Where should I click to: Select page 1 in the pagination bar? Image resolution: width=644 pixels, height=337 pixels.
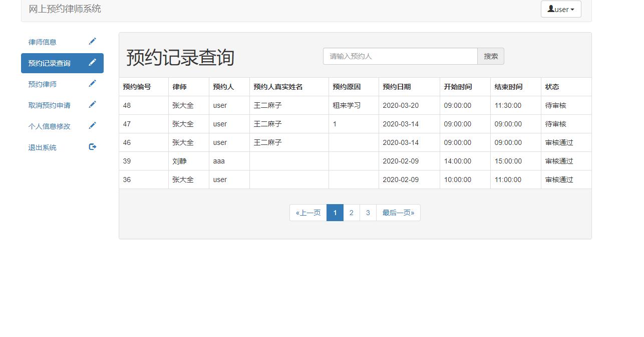tap(335, 212)
